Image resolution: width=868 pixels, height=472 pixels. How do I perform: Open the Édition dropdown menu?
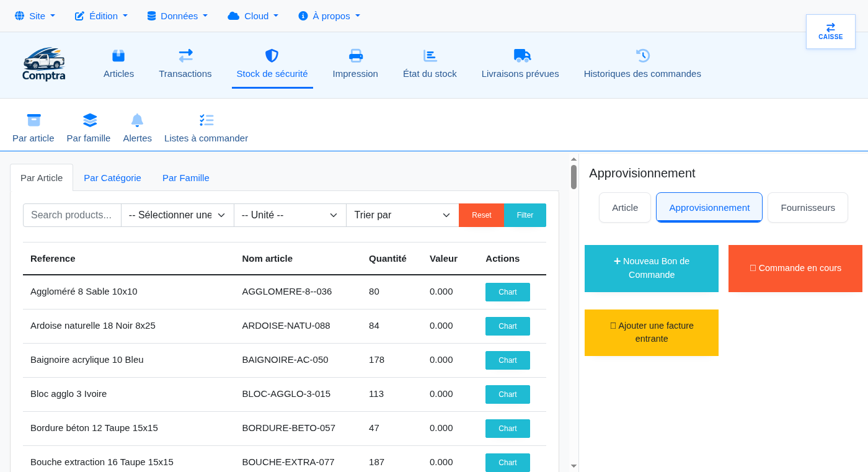coord(101,16)
